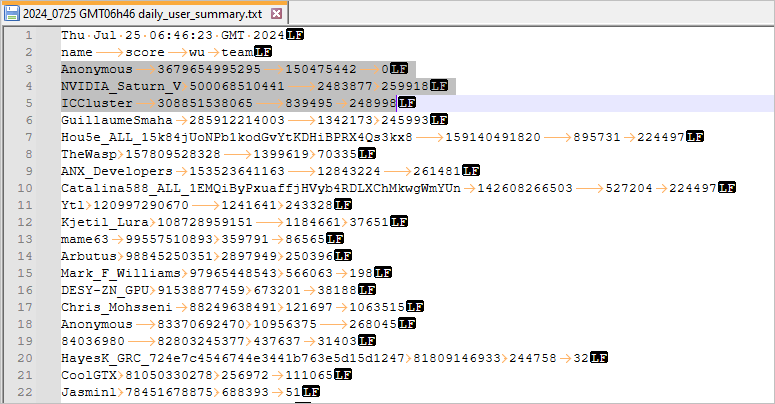Click line number 1 in the margin

[x=30, y=35]
